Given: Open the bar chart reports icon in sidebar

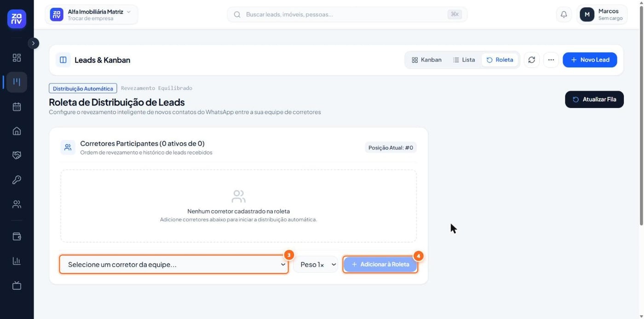Looking at the screenshot, I should coord(17,261).
